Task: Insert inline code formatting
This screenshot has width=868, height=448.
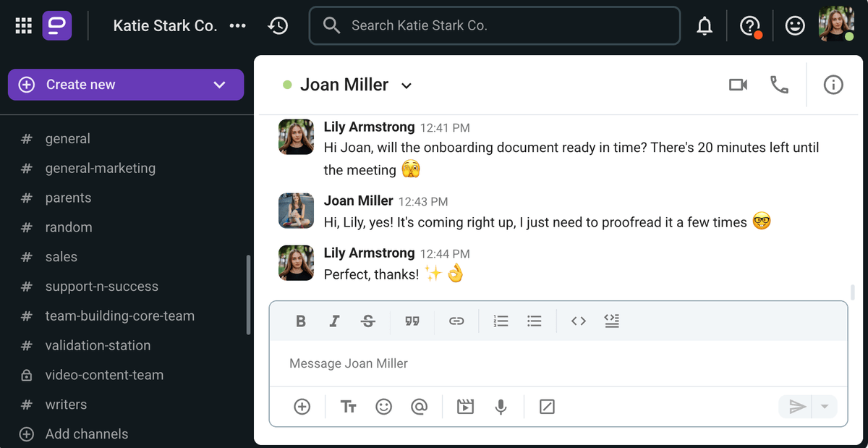Action: [x=579, y=321]
